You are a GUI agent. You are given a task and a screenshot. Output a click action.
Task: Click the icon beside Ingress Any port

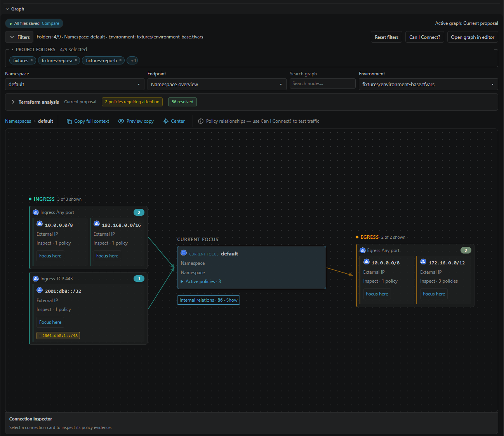(x=36, y=212)
